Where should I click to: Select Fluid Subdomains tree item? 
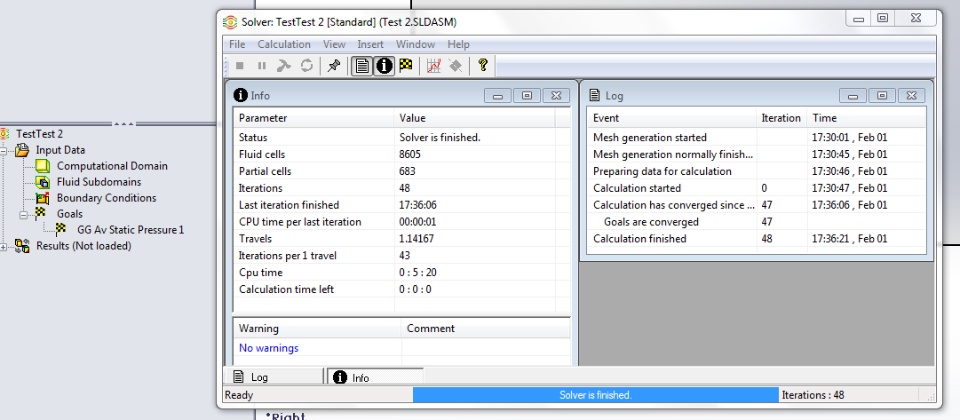pyautogui.click(x=99, y=182)
